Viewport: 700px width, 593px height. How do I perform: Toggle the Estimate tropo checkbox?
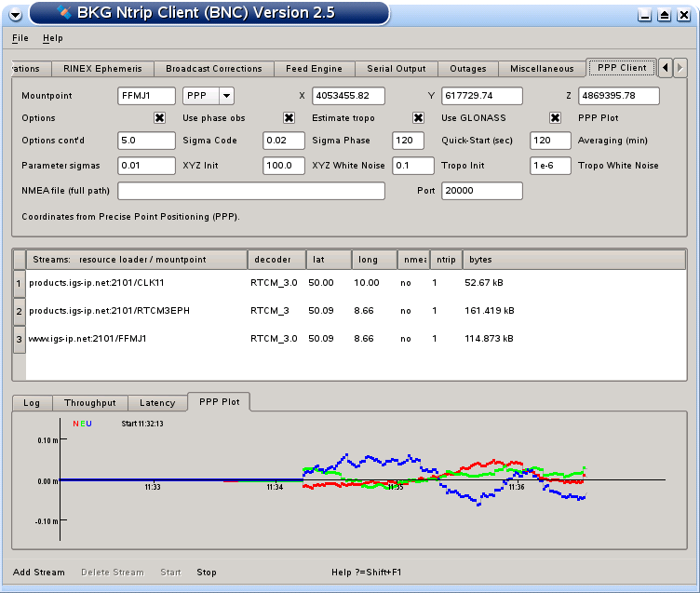pyautogui.click(x=289, y=118)
